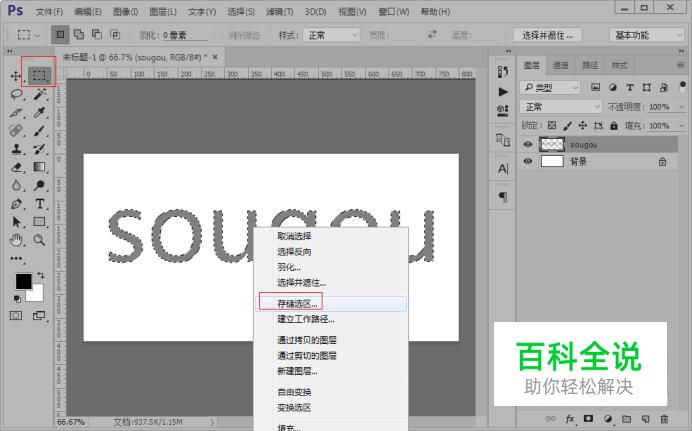692x431 pixels.
Task: Choose 存储选区 in context menu
Action: (x=331, y=304)
